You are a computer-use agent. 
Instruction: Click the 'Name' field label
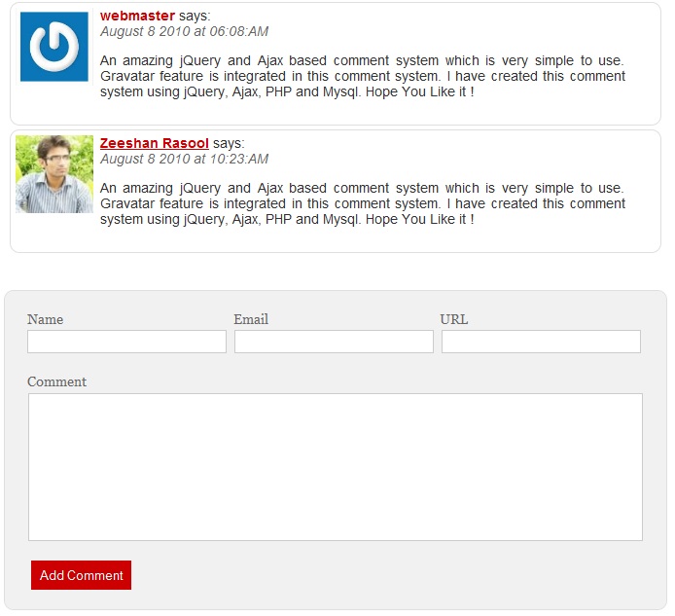pos(45,319)
